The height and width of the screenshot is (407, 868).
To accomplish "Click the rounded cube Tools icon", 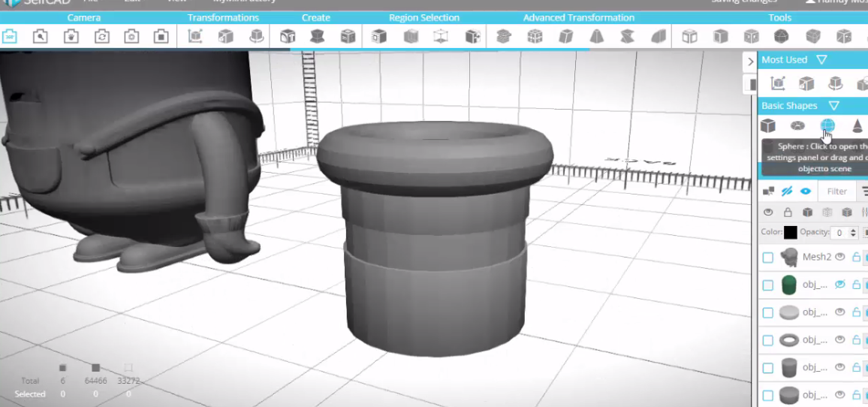I will pos(812,37).
